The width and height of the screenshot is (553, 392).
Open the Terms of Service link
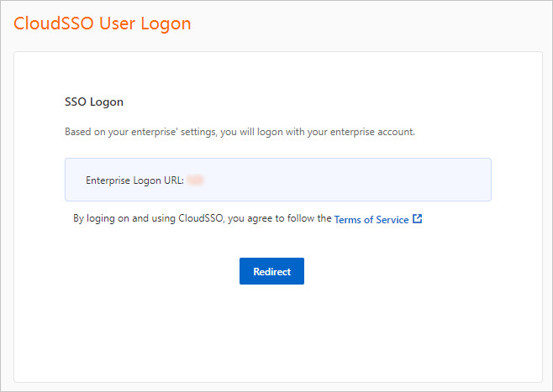click(371, 220)
